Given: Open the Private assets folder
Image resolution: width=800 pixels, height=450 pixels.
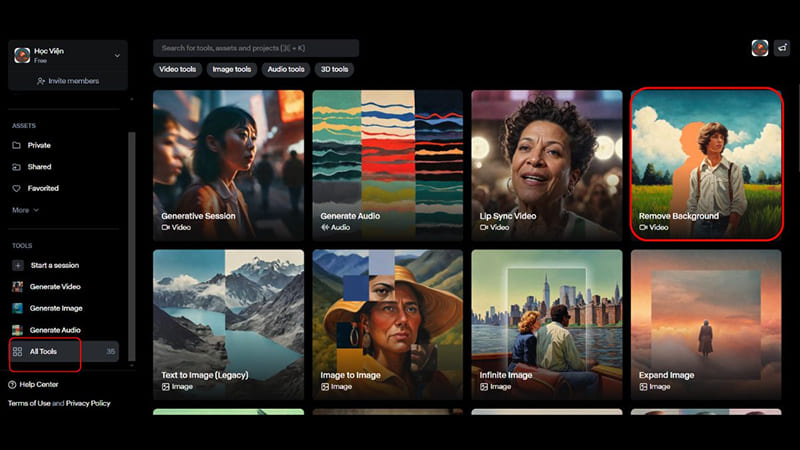Looking at the screenshot, I should click(39, 145).
